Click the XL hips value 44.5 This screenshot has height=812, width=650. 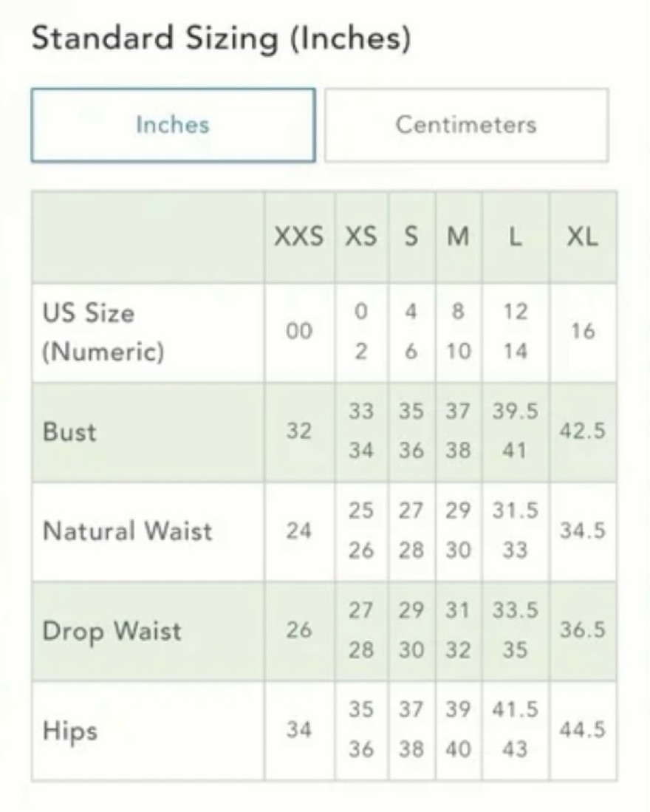click(582, 730)
